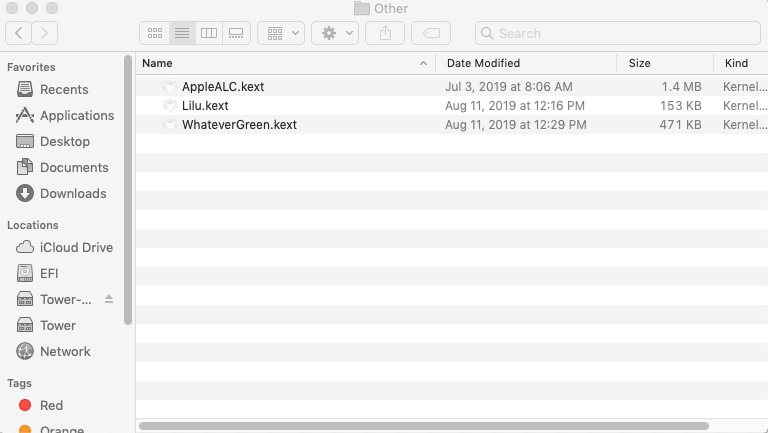Image resolution: width=768 pixels, height=433 pixels.
Task: Eject the Tower-... volume
Action: coord(109,299)
